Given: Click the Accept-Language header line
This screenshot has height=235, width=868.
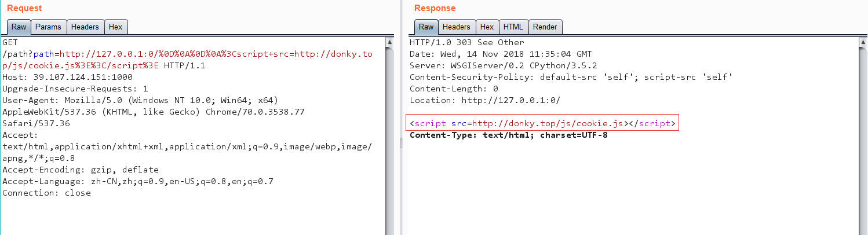Looking at the screenshot, I should tap(137, 181).
